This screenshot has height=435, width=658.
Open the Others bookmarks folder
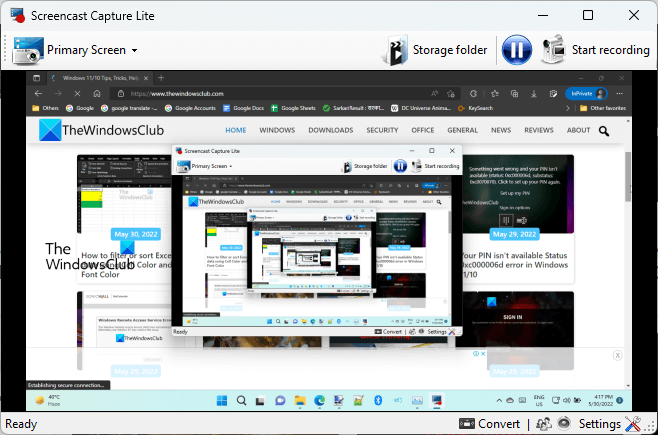point(45,108)
